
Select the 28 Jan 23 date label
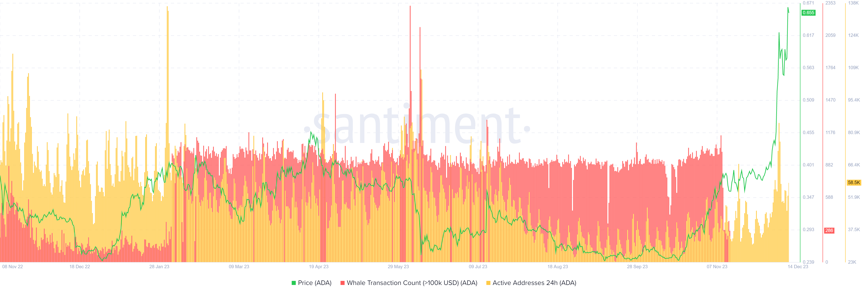[x=159, y=267]
